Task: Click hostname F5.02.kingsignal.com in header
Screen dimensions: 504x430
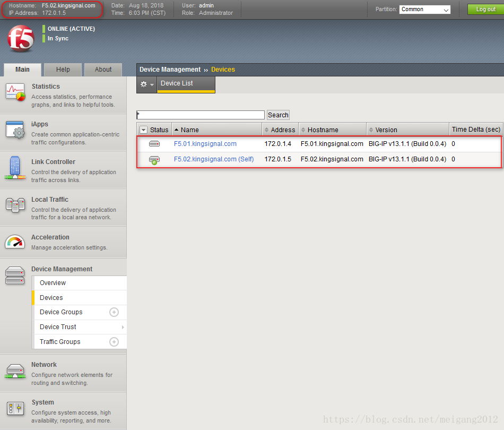Action: tap(68, 5)
